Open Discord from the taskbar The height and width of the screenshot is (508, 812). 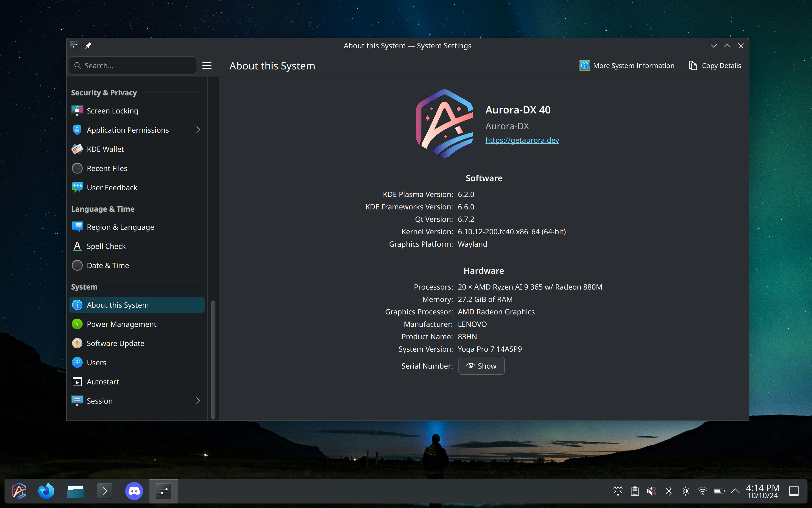(x=134, y=491)
